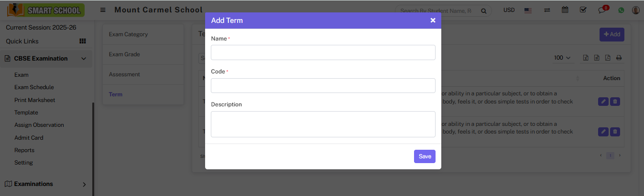This screenshot has height=196, width=644.
Task: Click the Code input field
Action: pyautogui.click(x=323, y=85)
